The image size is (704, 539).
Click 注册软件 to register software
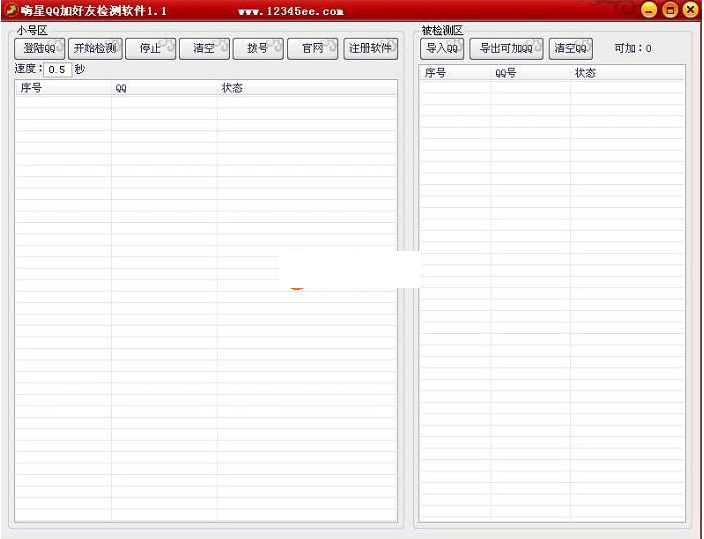tap(370, 49)
